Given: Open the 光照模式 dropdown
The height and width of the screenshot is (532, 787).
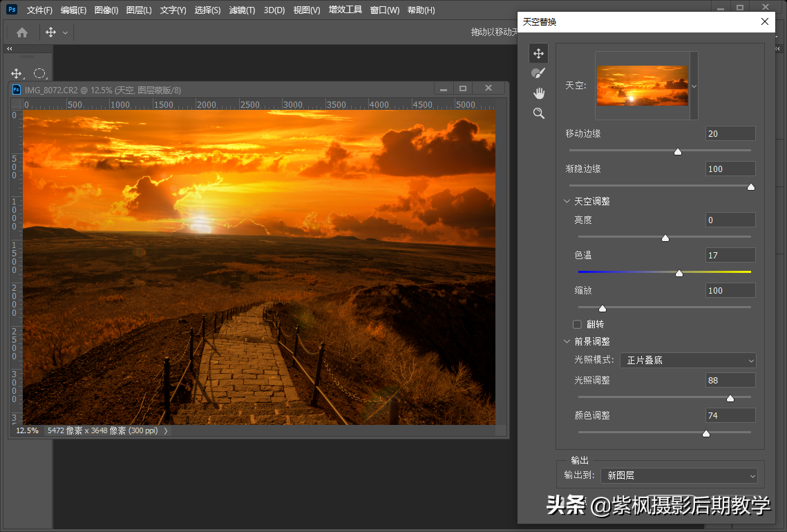Looking at the screenshot, I should [688, 360].
